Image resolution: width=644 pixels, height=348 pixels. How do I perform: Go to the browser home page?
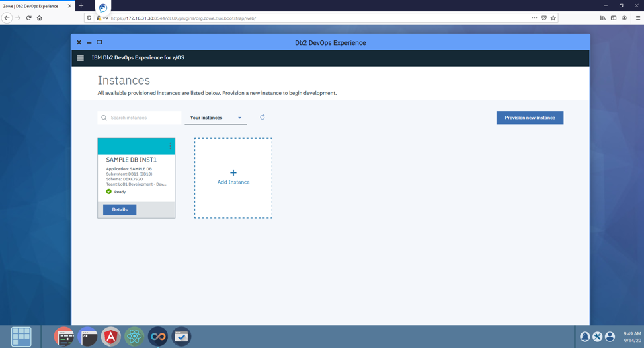pyautogui.click(x=40, y=18)
